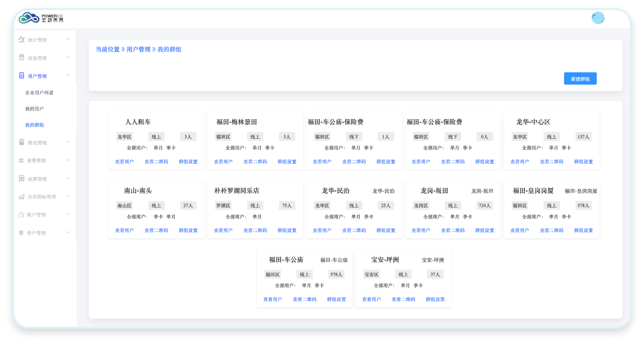Open 查看二维码 for 人人租车 group

[x=156, y=162]
